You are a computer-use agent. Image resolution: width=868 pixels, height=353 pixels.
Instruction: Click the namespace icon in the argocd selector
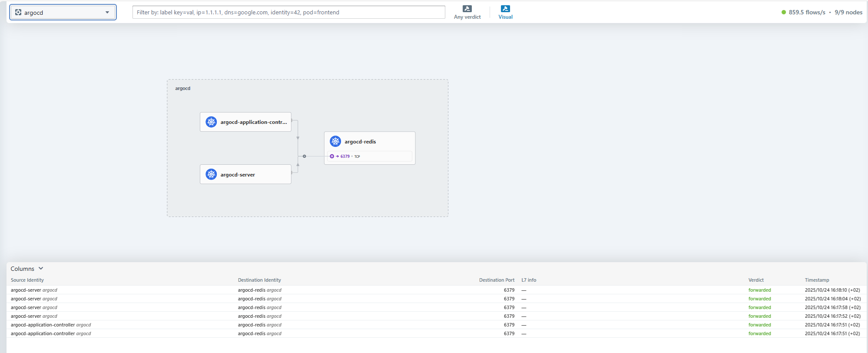(18, 13)
